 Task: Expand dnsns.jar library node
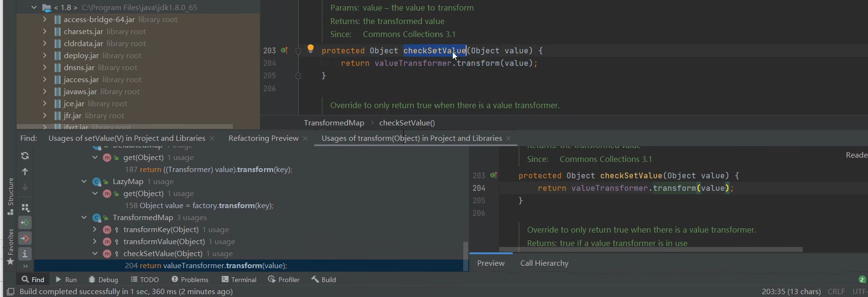pyautogui.click(x=45, y=67)
